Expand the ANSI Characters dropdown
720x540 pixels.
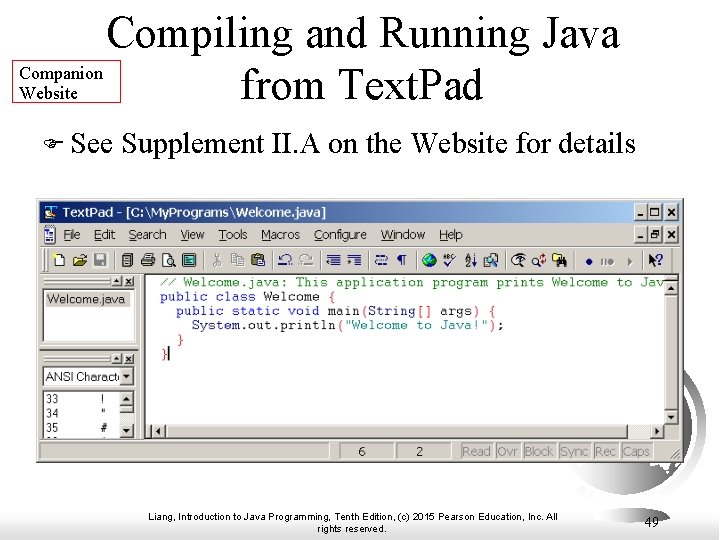[x=127, y=377]
